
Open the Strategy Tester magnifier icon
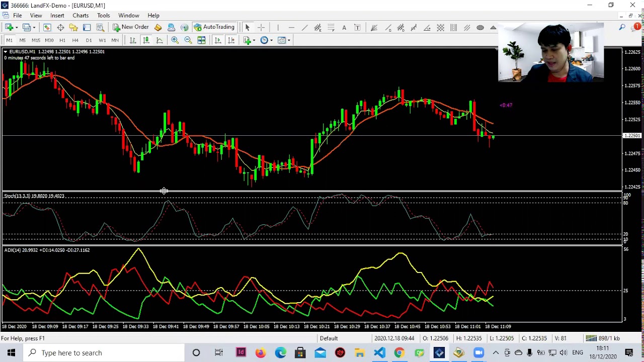100,28
